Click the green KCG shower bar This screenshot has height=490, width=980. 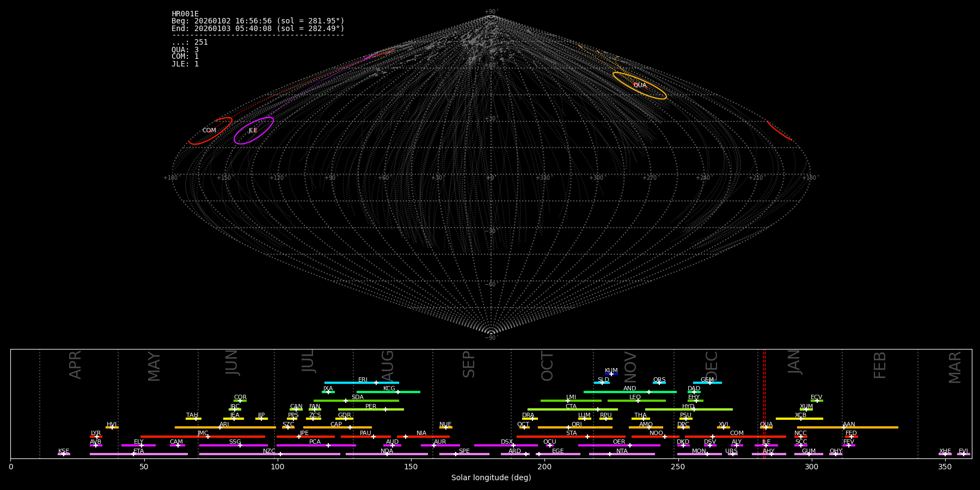(388, 392)
